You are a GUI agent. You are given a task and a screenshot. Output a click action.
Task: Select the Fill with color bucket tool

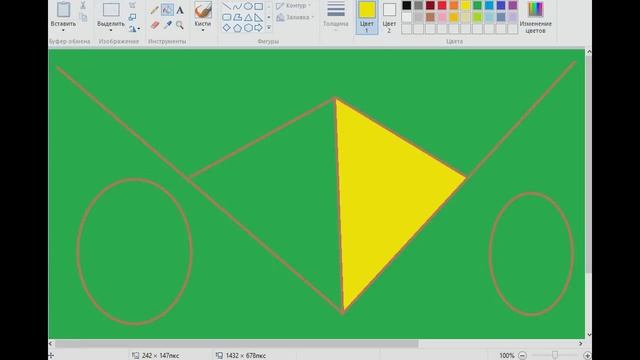[x=167, y=10]
